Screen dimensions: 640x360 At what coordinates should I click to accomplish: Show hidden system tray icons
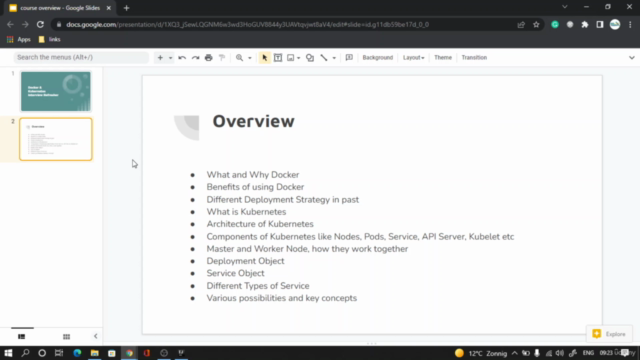click(x=514, y=353)
